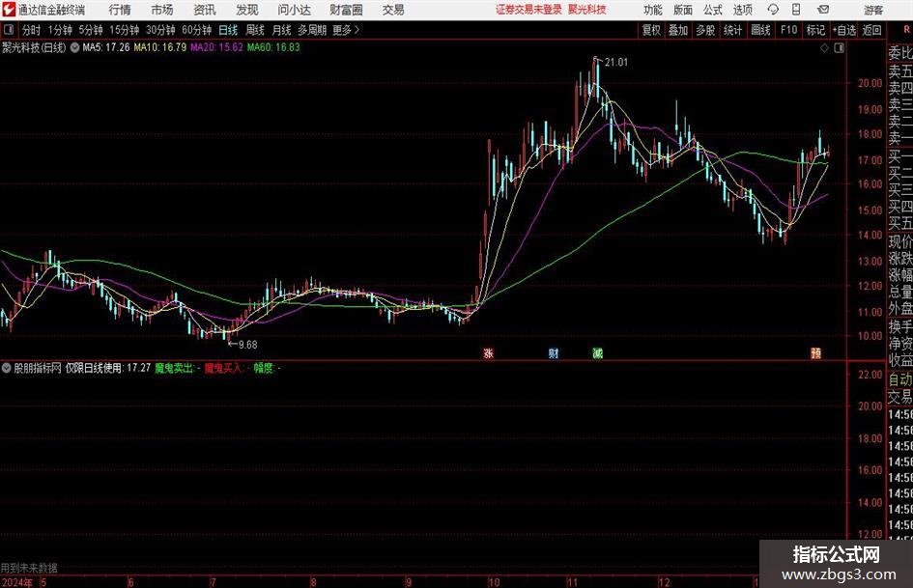Open the 行情 menu
Image resolution: width=913 pixels, height=588 pixels.
pos(120,10)
